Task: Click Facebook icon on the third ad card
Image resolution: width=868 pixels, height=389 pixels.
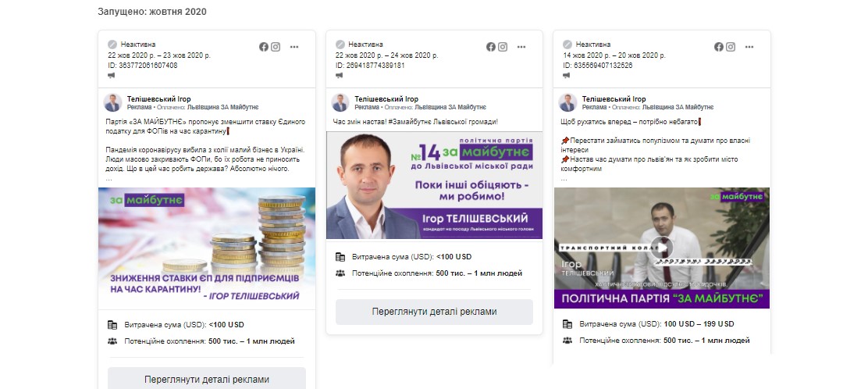Action: tap(719, 47)
